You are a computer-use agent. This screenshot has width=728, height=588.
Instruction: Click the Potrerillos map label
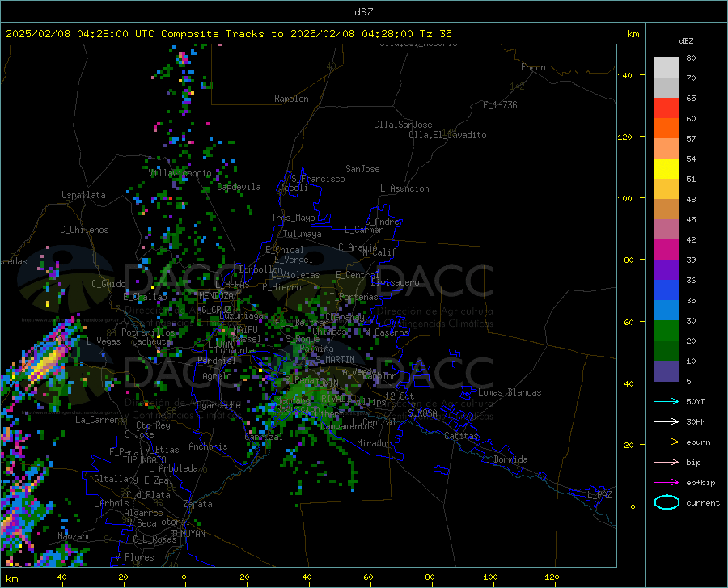click(x=148, y=332)
